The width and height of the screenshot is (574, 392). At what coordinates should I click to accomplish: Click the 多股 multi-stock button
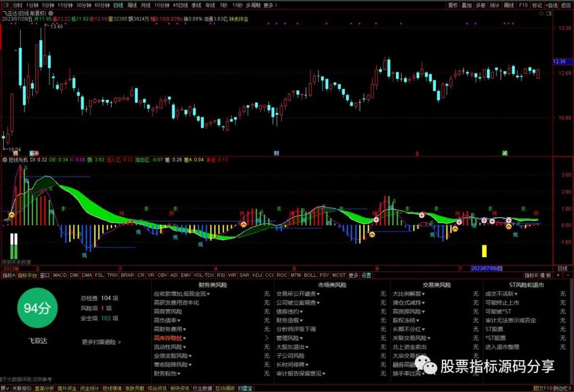pos(480,5)
